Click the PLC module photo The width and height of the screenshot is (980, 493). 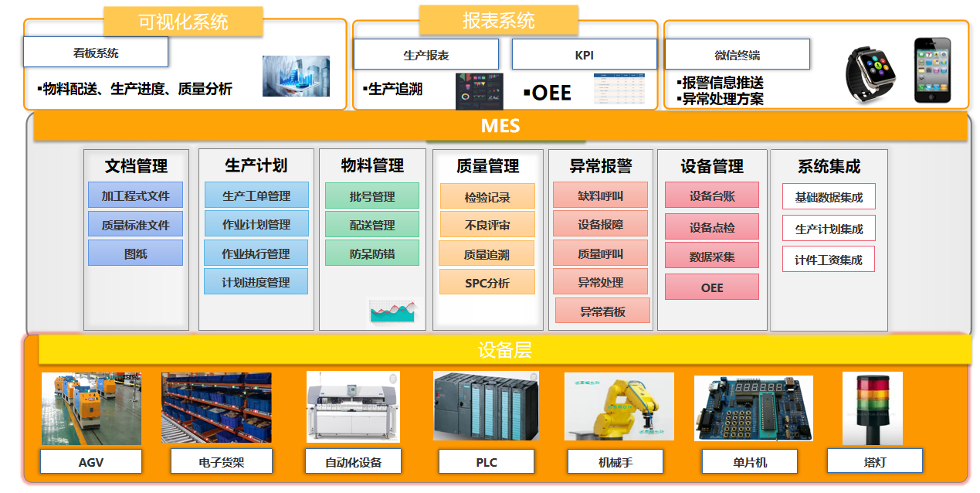tap(486, 406)
